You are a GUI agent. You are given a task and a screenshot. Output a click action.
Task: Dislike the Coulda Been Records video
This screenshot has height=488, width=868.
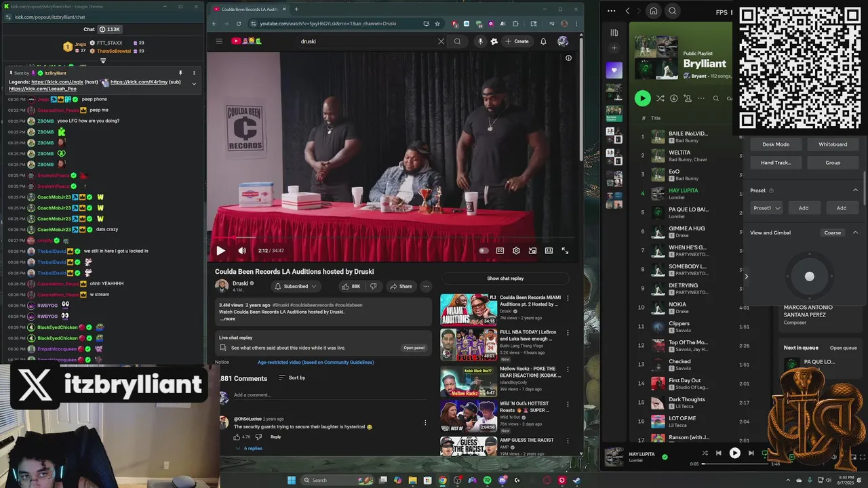tap(375, 286)
